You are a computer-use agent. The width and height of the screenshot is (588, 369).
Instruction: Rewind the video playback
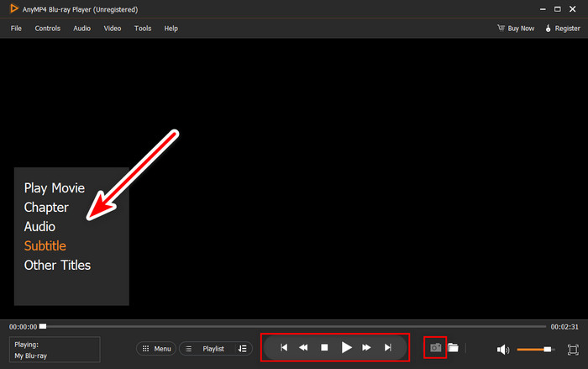pos(303,348)
